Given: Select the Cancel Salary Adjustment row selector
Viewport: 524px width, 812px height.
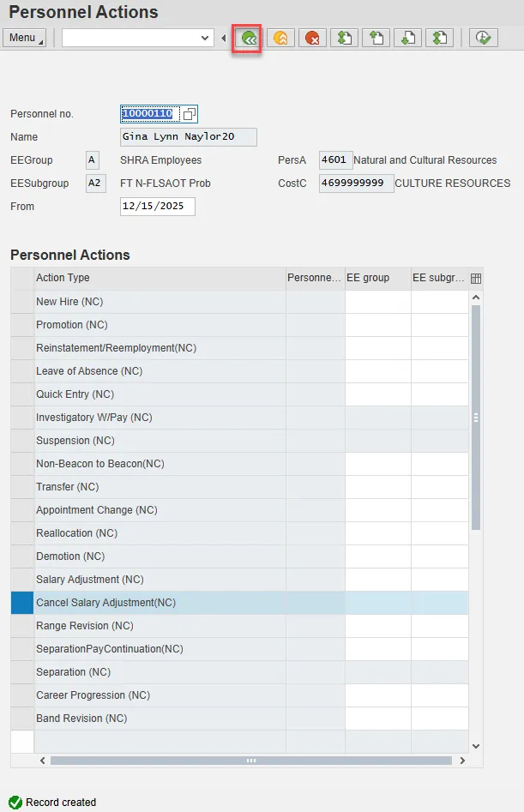Looking at the screenshot, I should pos(21,603).
